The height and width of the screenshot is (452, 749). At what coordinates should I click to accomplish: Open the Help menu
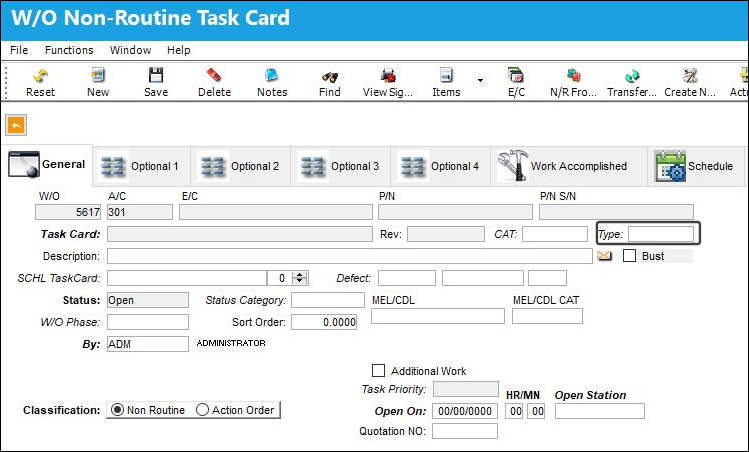pyautogui.click(x=179, y=50)
